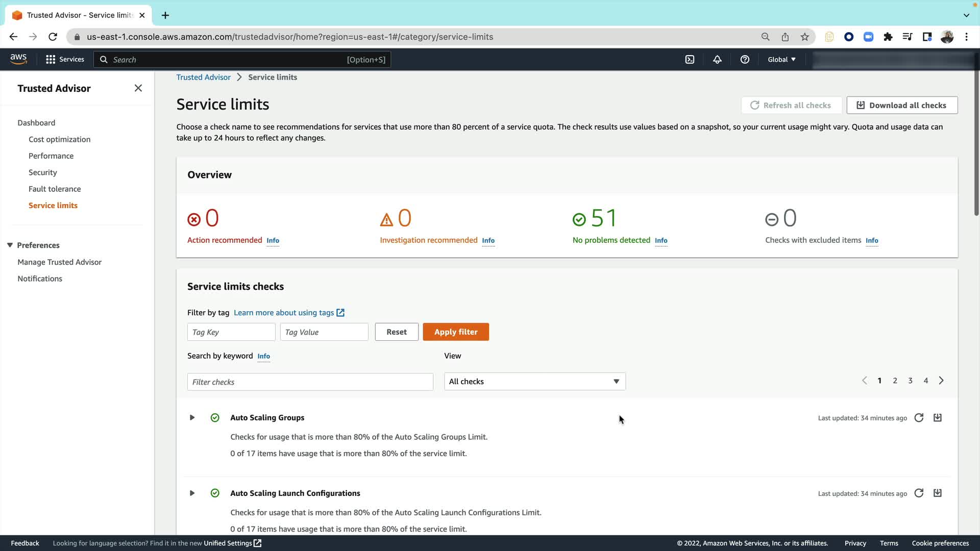Click the Apply filter button
The width and height of the screenshot is (980, 551).
click(x=455, y=332)
